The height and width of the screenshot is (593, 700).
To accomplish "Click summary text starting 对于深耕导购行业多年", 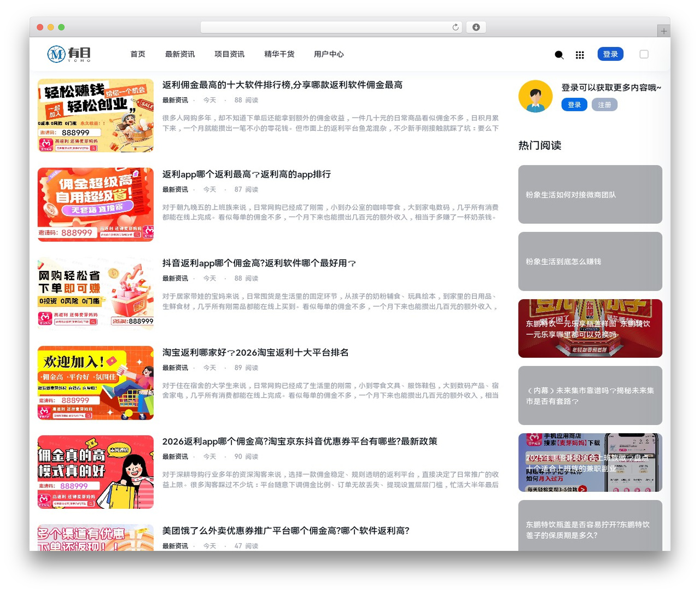I will pos(330,480).
